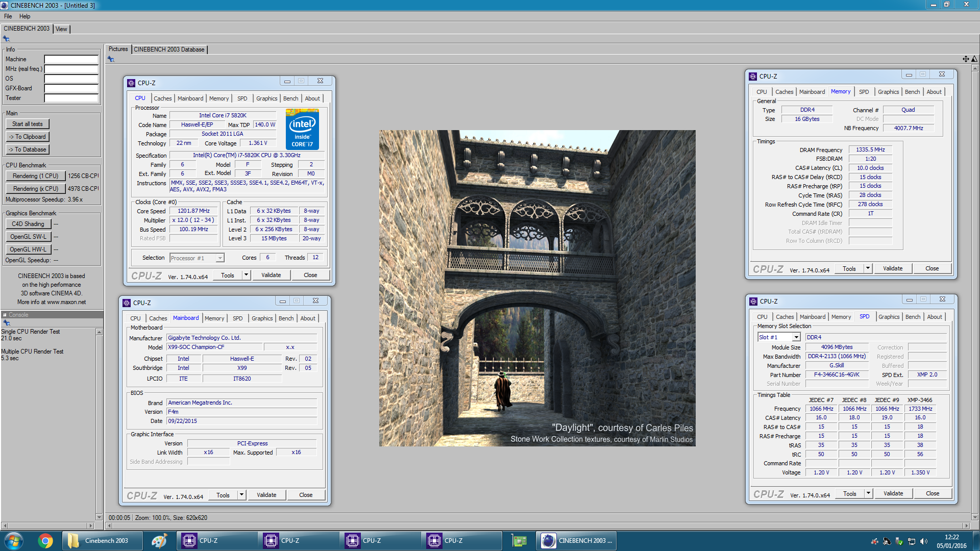Viewport: 980px width, 551px height.
Task: Expand Tools dropdown arrow in SPD window
Action: [x=868, y=493]
